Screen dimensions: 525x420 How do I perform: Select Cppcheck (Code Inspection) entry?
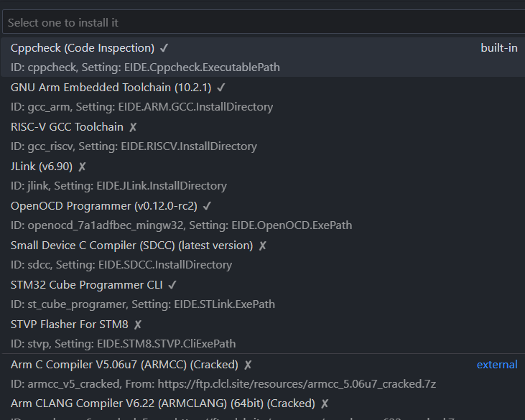263,57
